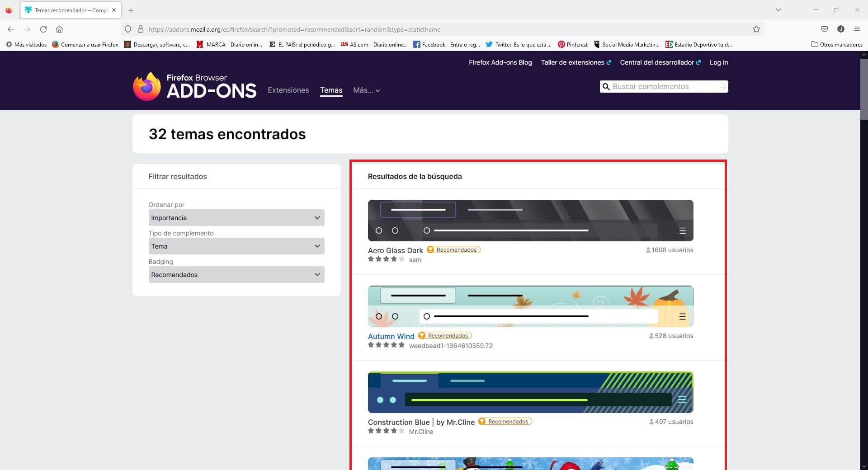The width and height of the screenshot is (868, 470).
Task: Click the 1608 usuarios count
Action: (670, 250)
